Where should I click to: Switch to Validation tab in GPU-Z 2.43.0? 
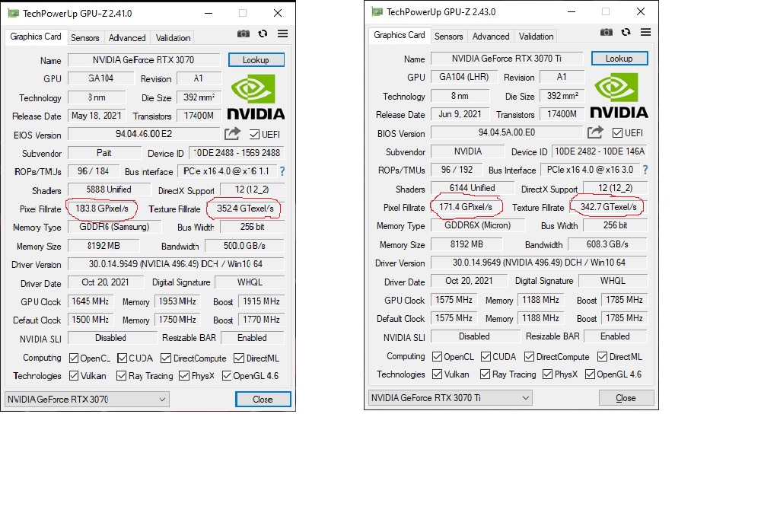click(536, 37)
